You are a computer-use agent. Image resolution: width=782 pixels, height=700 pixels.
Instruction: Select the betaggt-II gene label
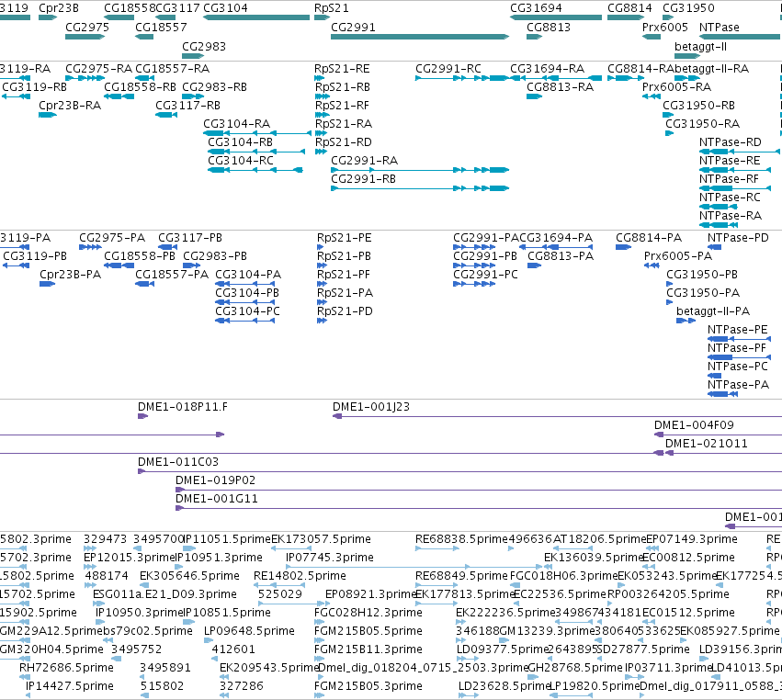click(x=701, y=46)
